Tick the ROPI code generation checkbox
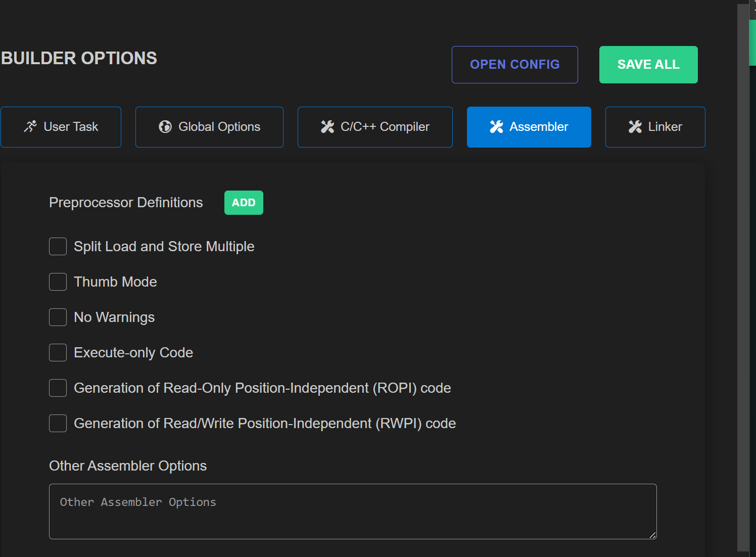This screenshot has width=756, height=557. [58, 388]
